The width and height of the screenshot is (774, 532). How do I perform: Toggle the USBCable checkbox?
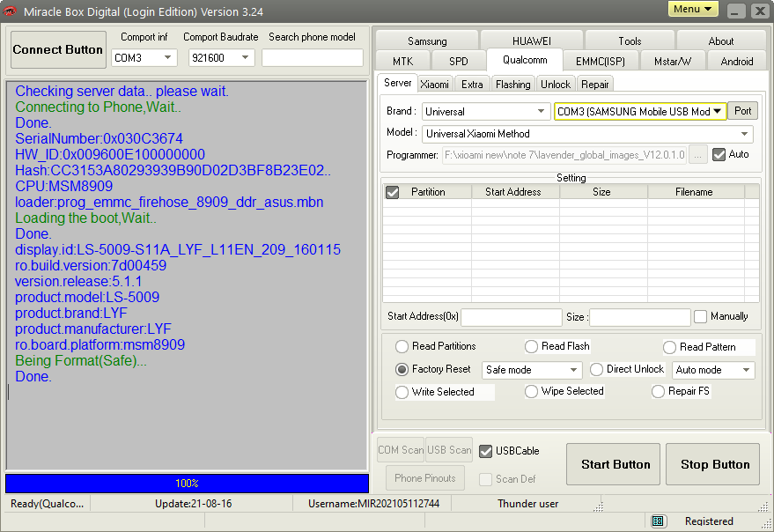click(486, 451)
